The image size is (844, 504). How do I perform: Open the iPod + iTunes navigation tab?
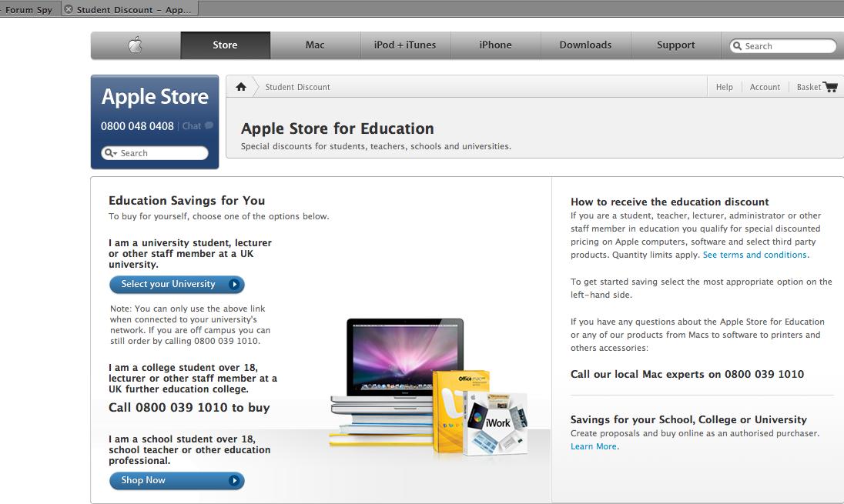pos(405,45)
